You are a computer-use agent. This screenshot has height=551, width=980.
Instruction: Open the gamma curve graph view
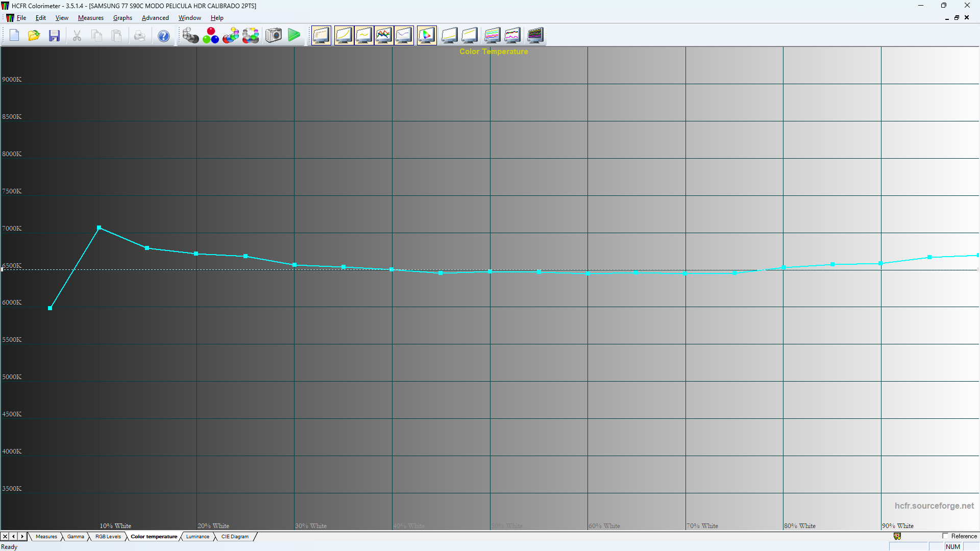pos(344,35)
